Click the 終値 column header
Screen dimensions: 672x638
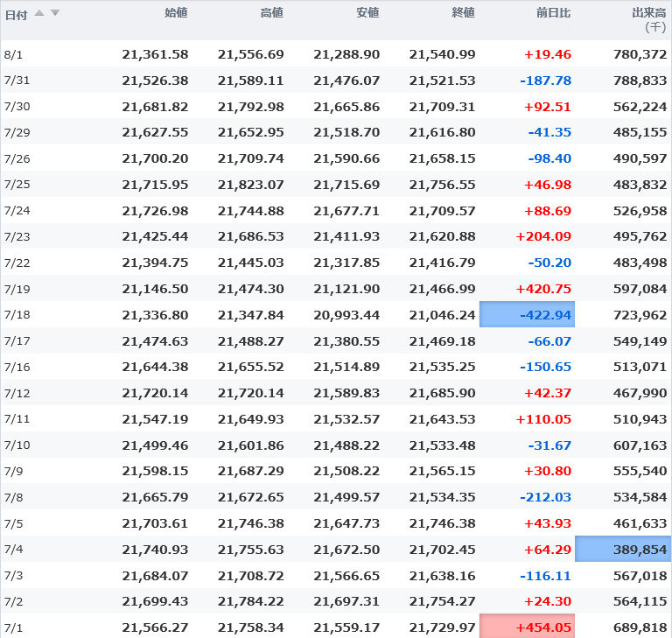(x=463, y=13)
